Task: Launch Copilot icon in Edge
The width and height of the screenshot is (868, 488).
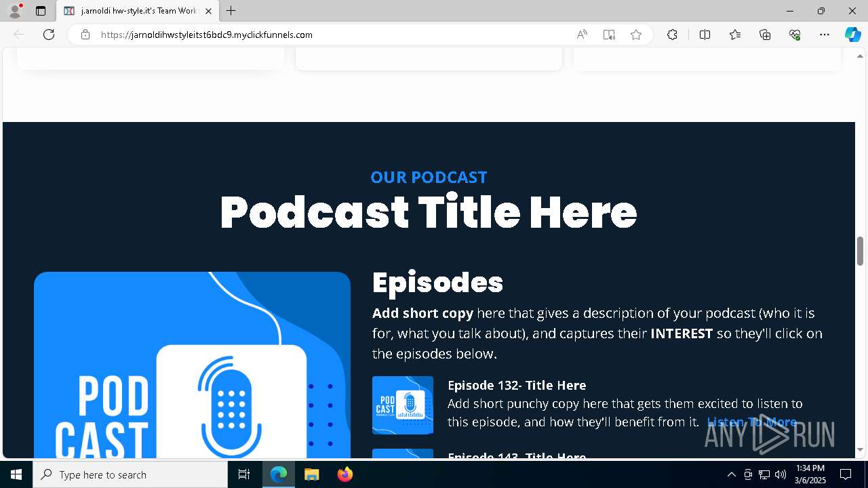Action: point(852,35)
